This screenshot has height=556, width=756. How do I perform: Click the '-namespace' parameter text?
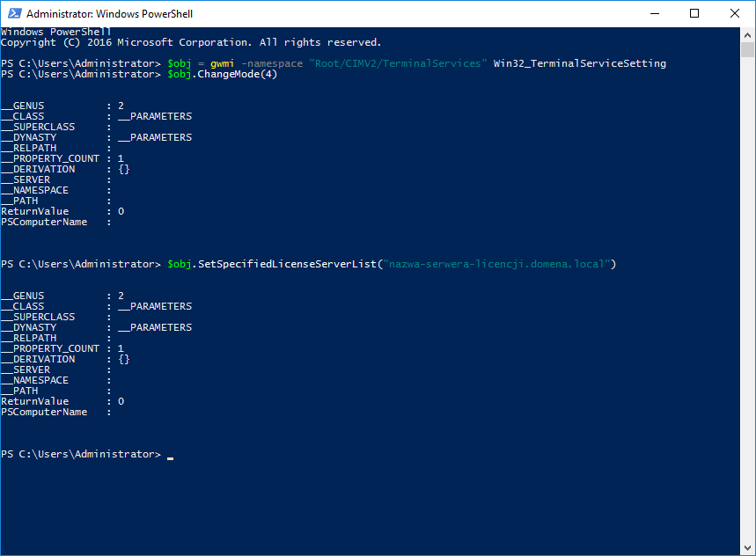(272, 63)
